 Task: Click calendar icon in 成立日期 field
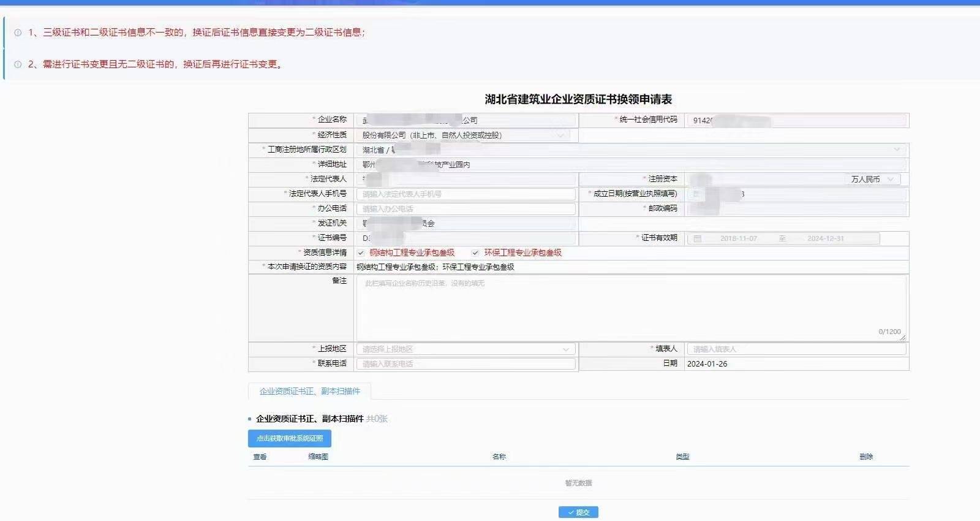696,194
